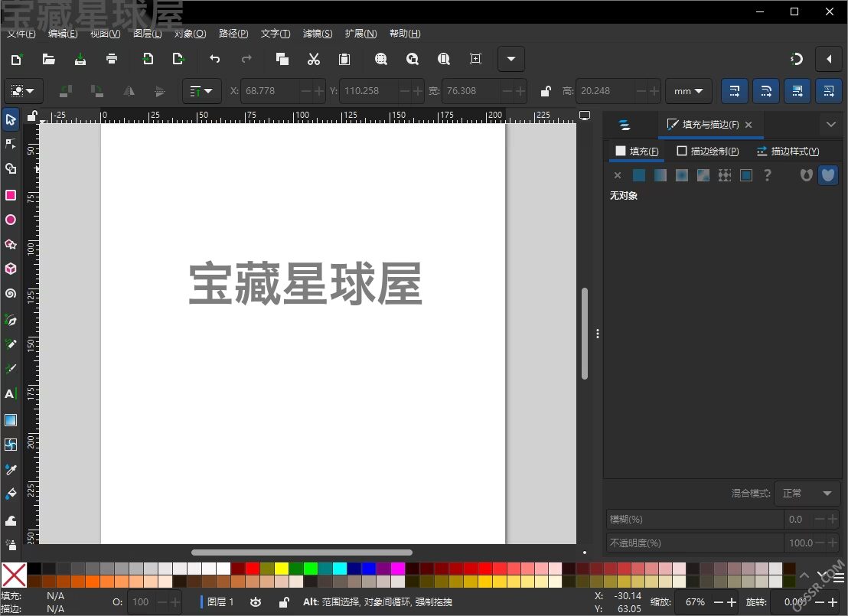Toggle the snapping control
This screenshot has width=848, height=616.
pos(797,59)
